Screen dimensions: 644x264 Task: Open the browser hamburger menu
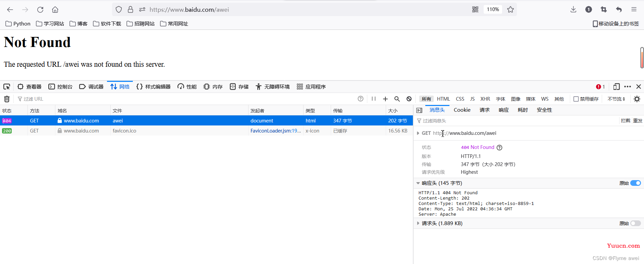click(x=634, y=10)
